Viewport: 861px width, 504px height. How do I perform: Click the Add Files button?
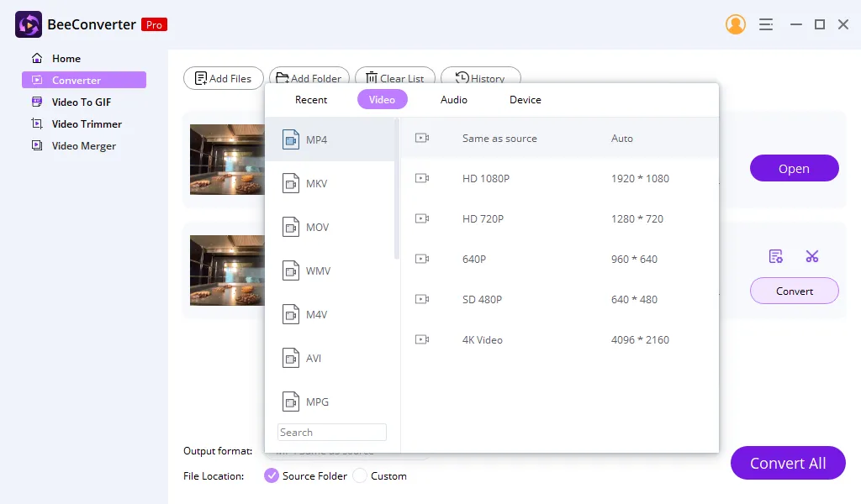(224, 78)
